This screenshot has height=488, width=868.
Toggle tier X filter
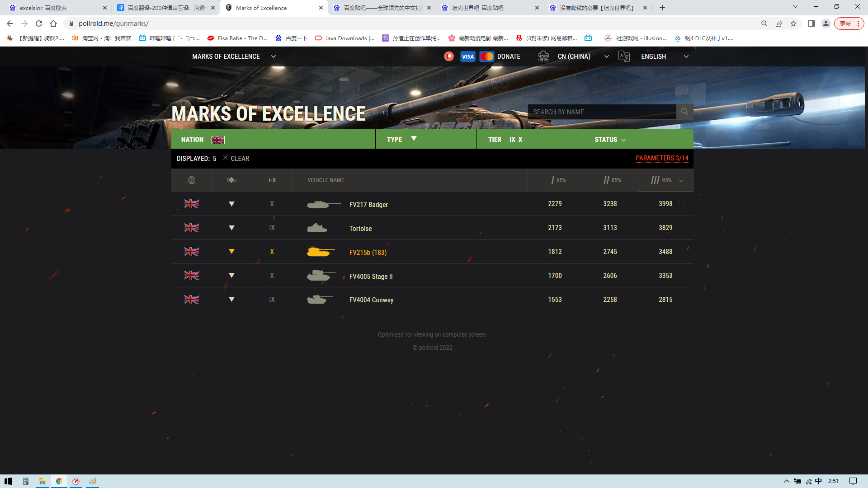click(520, 140)
